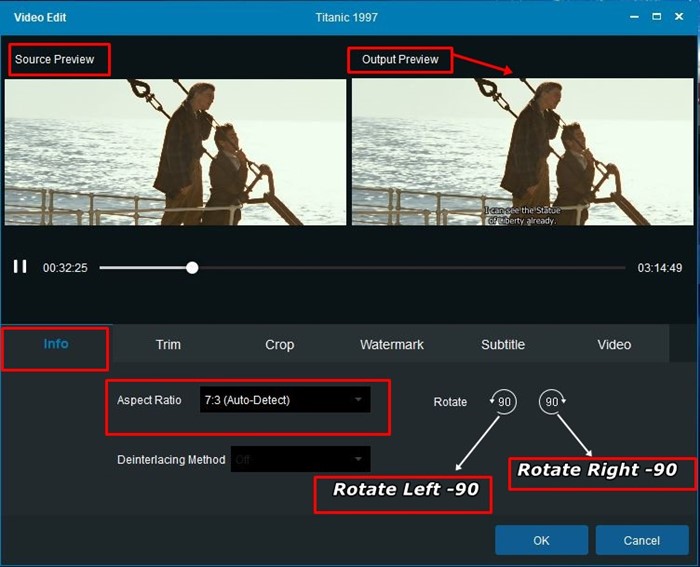Click the Rotate label
The height and width of the screenshot is (567, 700).
pyautogui.click(x=450, y=402)
